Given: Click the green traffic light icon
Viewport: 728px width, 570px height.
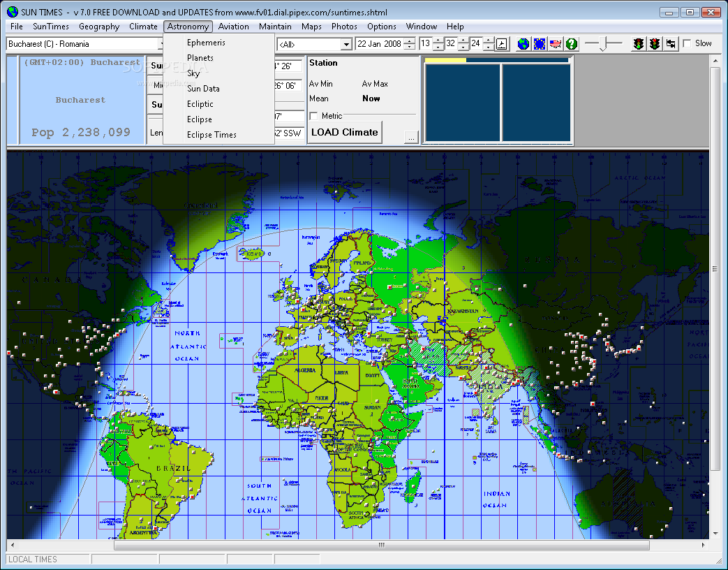Looking at the screenshot, I should (x=638, y=44).
